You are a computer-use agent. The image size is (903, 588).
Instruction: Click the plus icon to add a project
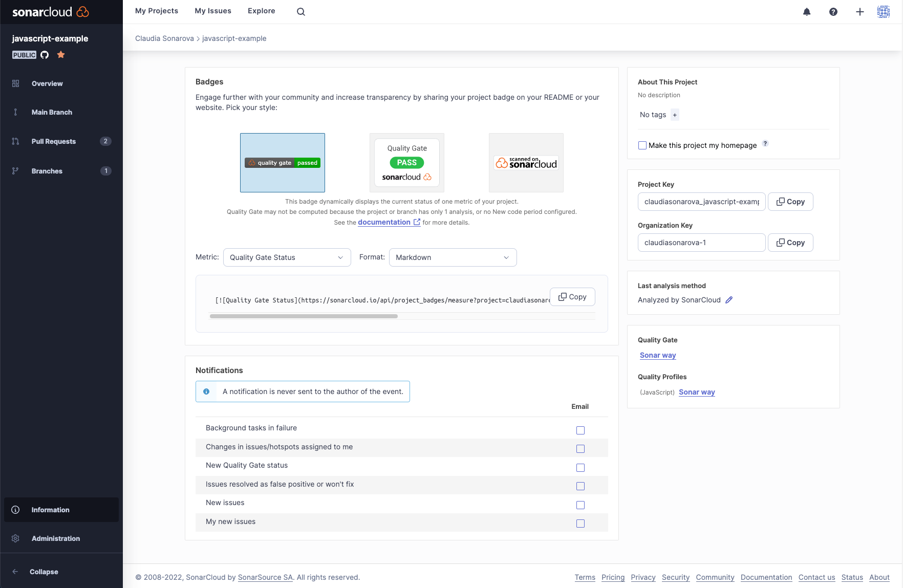(860, 12)
